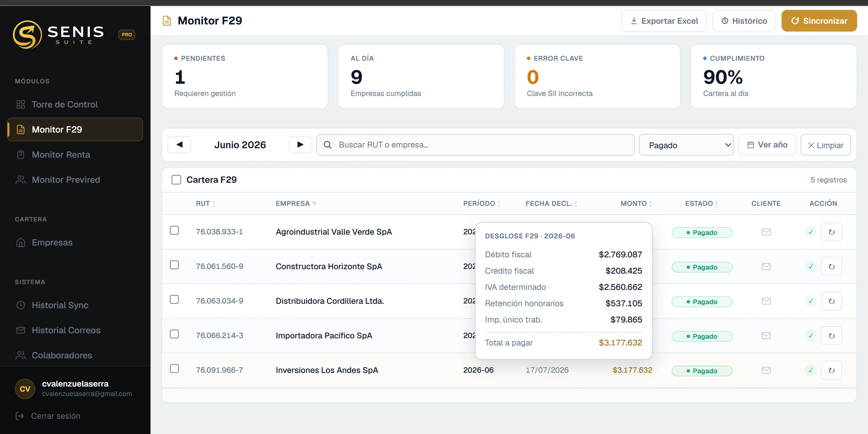Click the Buscar RUT o empresa search field
The height and width of the screenshot is (434, 868).
tap(475, 145)
